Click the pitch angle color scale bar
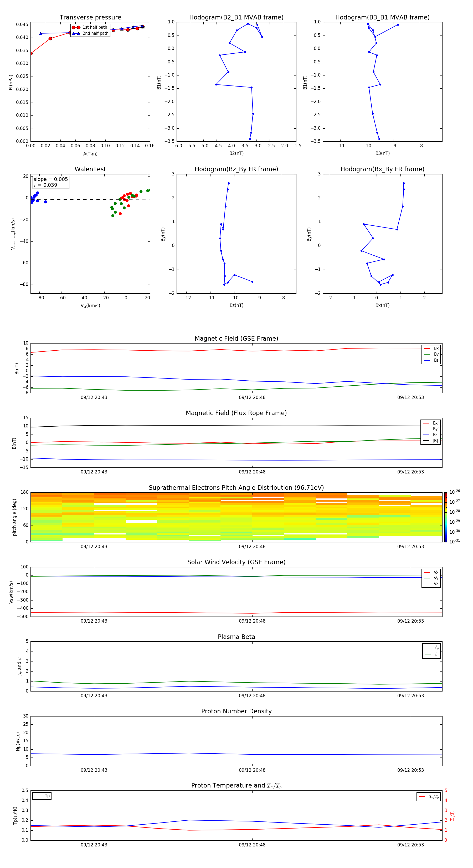The image size is (473, 868). (445, 517)
